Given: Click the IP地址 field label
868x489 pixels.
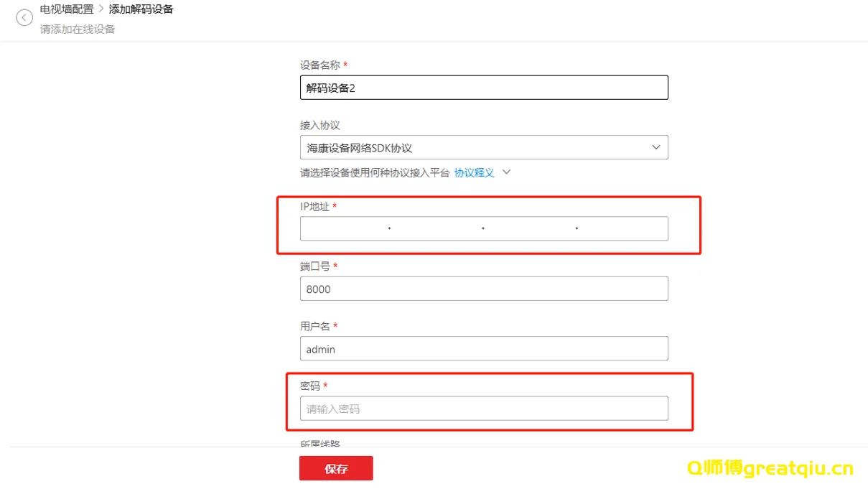Looking at the screenshot, I should (x=314, y=207).
